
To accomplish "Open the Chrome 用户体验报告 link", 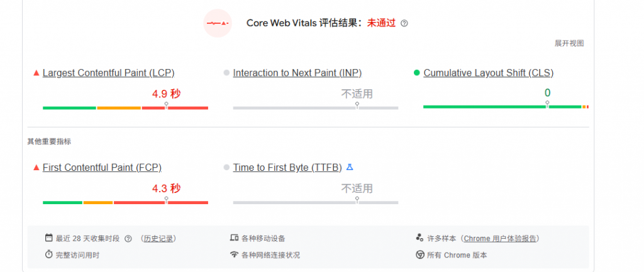I will [x=501, y=239].
